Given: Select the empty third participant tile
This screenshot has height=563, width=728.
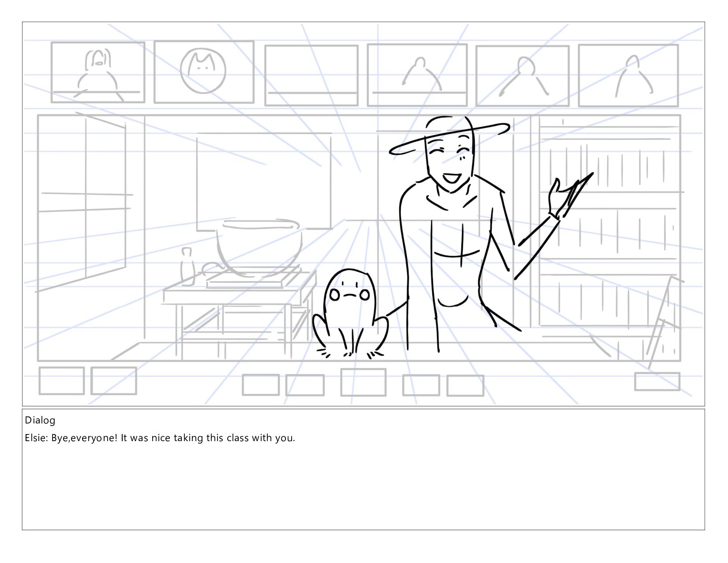Looking at the screenshot, I should 311,76.
